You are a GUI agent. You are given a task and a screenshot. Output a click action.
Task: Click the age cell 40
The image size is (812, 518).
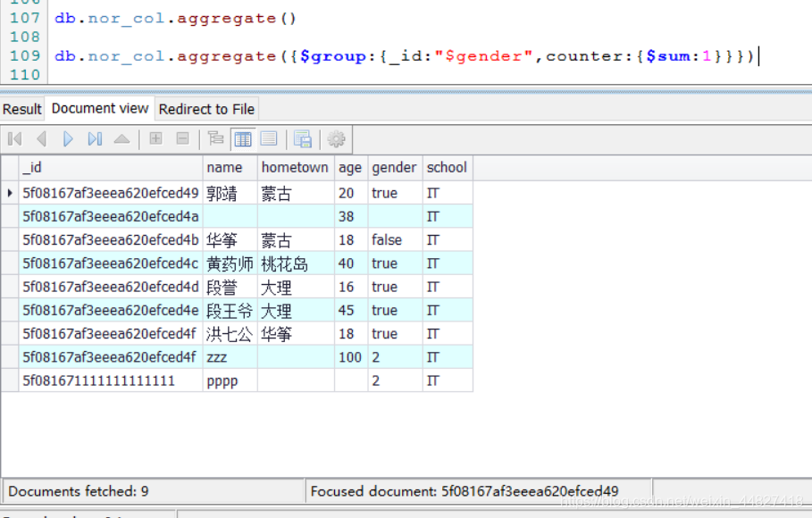tap(352, 263)
